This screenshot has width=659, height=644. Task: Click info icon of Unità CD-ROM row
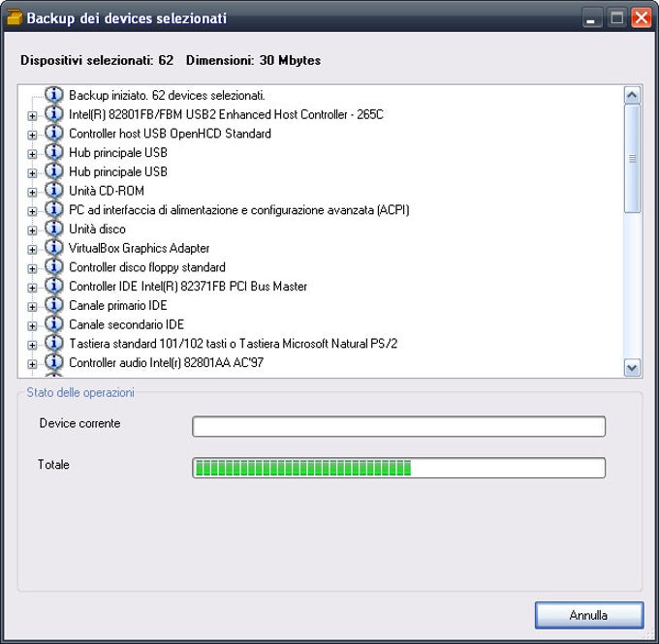pyautogui.click(x=54, y=191)
